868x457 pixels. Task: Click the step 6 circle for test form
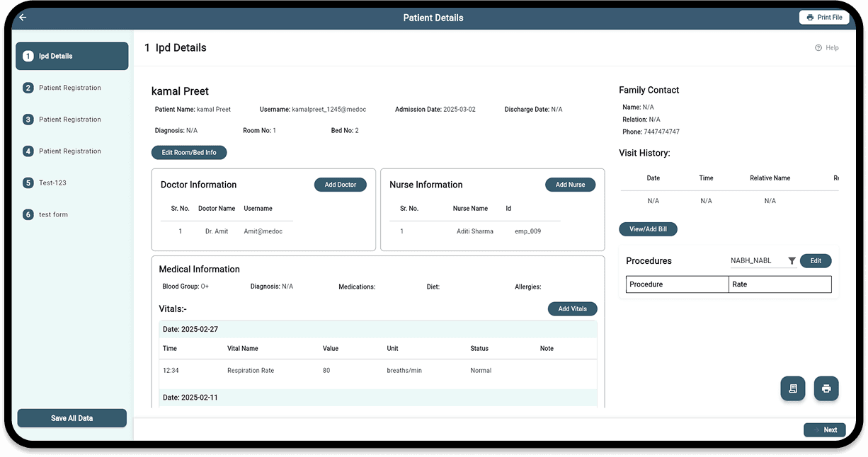click(28, 214)
